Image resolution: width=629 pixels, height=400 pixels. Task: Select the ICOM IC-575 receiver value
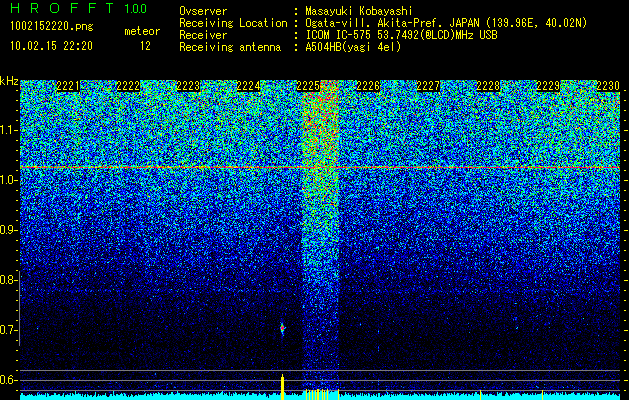[x=401, y=35]
